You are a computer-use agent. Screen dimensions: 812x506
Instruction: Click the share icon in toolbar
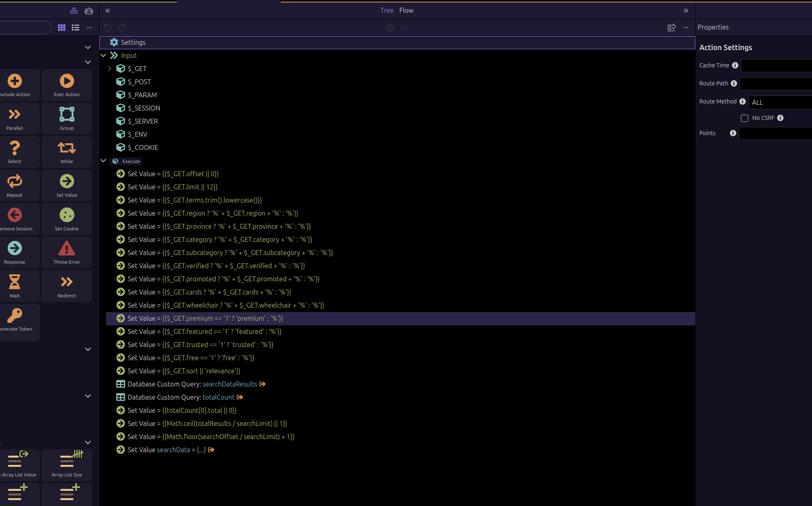tap(671, 28)
